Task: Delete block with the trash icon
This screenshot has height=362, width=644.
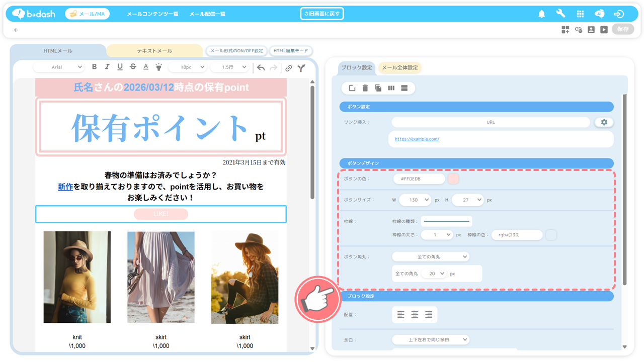Action: (365, 88)
